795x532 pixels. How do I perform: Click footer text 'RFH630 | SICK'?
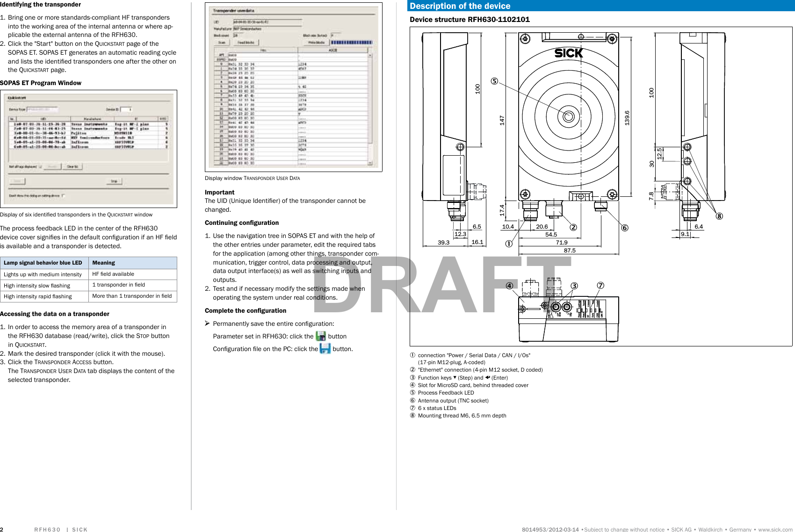(x=61, y=529)
